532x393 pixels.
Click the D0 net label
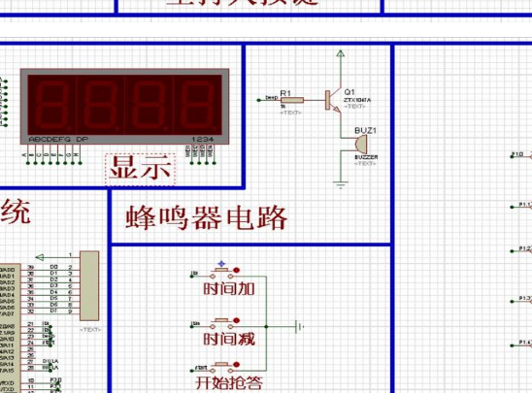[x=53, y=267]
